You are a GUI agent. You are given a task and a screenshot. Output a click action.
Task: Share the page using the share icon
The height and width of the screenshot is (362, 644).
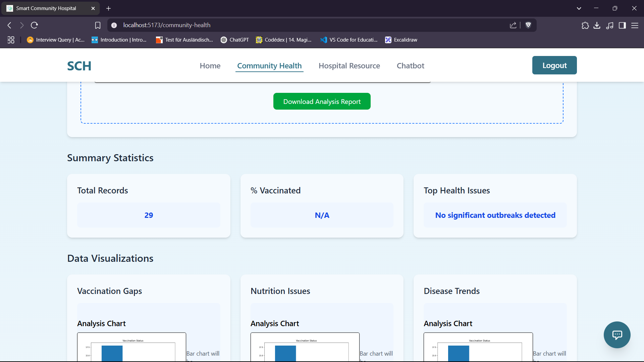tap(513, 25)
